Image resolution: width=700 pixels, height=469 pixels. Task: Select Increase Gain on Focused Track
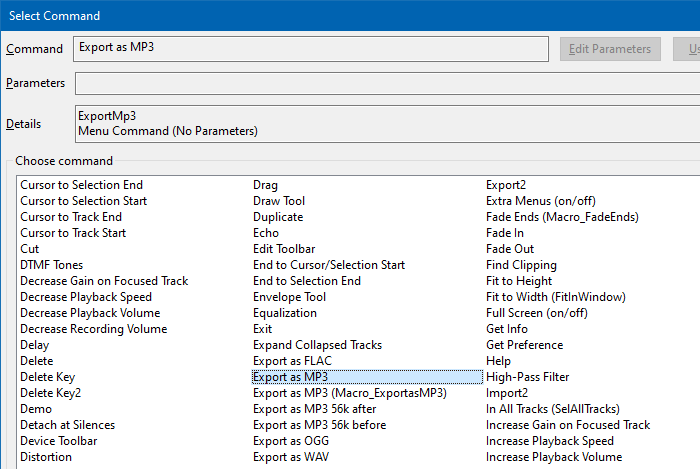[568, 425]
